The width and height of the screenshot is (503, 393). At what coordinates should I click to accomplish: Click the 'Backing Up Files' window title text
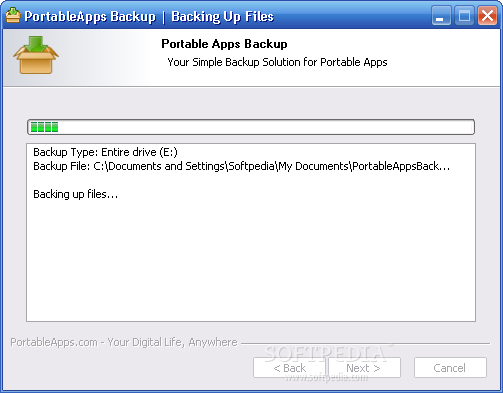[x=222, y=17]
